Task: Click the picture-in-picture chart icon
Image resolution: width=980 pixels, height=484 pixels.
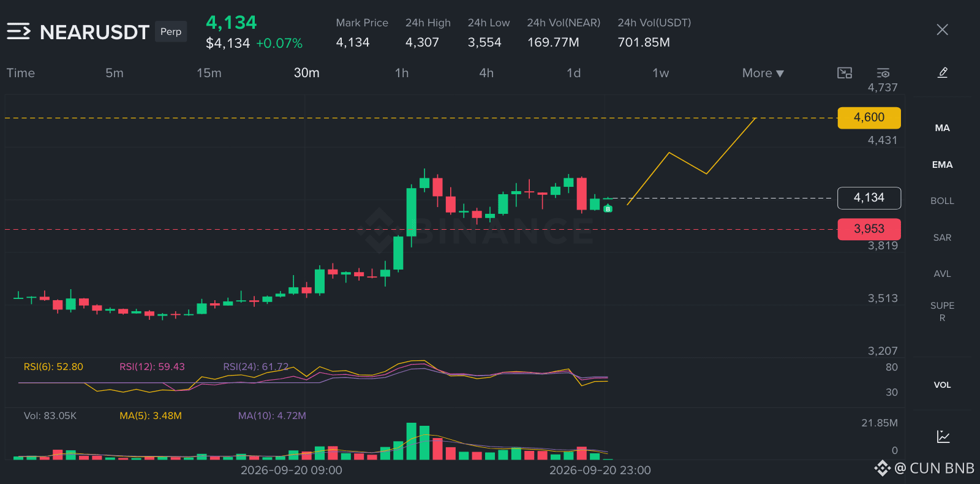Action: click(x=845, y=73)
